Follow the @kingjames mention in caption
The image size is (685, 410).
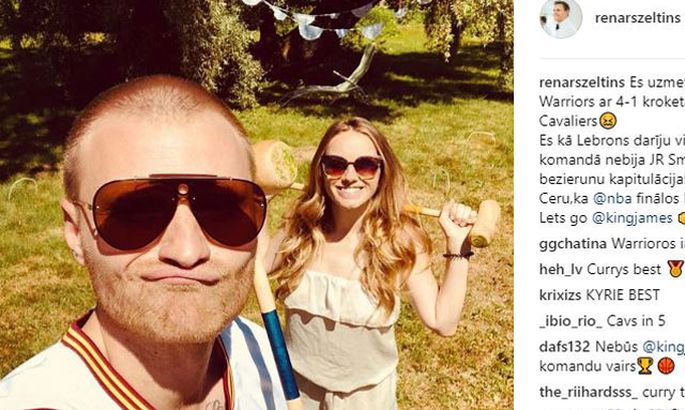632,218
